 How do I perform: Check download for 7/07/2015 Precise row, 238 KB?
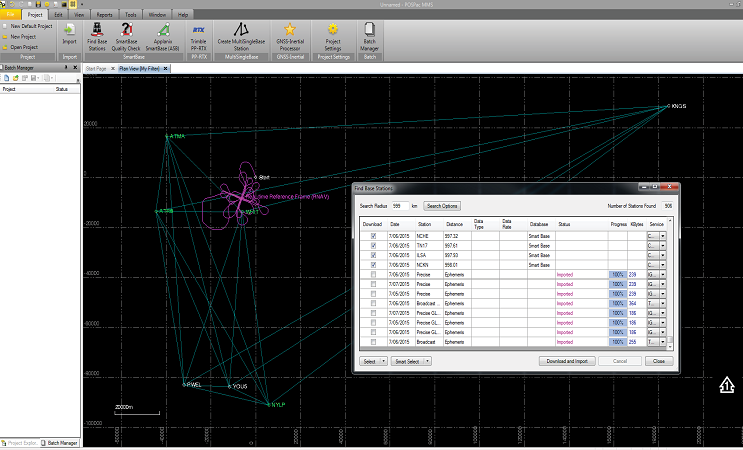click(373, 284)
